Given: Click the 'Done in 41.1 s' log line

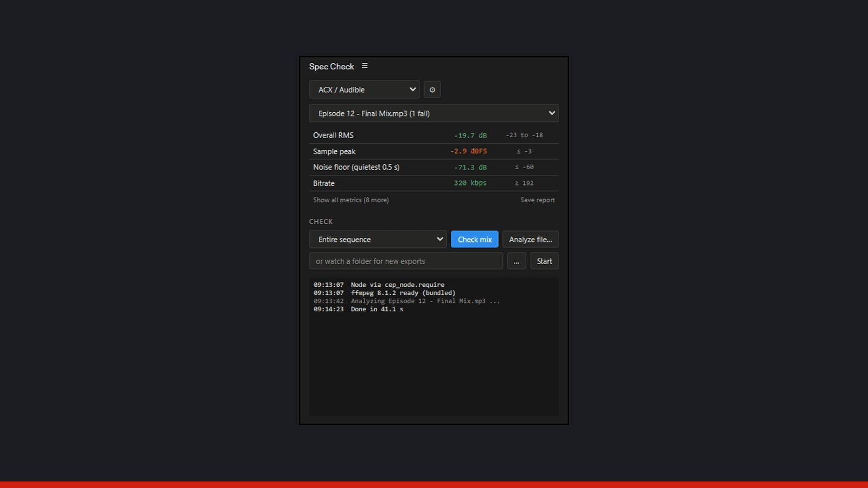Looking at the screenshot, I should 359,309.
